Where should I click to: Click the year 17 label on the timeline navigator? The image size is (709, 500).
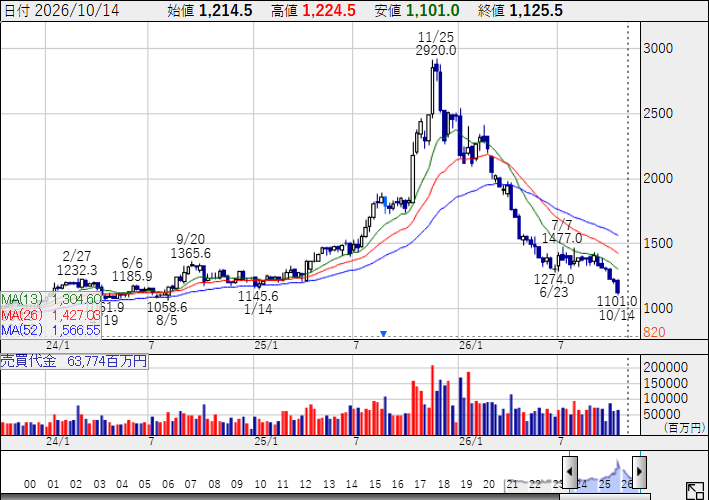420,484
